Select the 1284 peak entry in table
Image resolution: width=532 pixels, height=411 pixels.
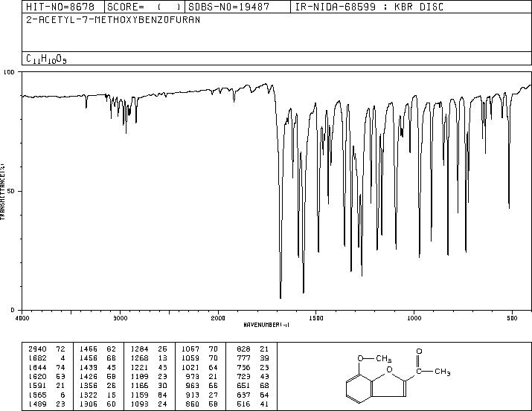149,349
